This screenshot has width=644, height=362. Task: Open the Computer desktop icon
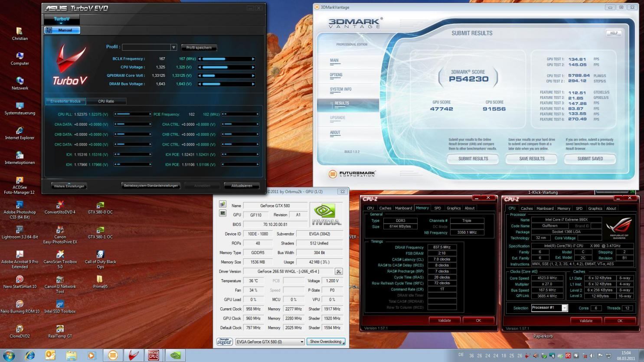pyautogui.click(x=20, y=59)
